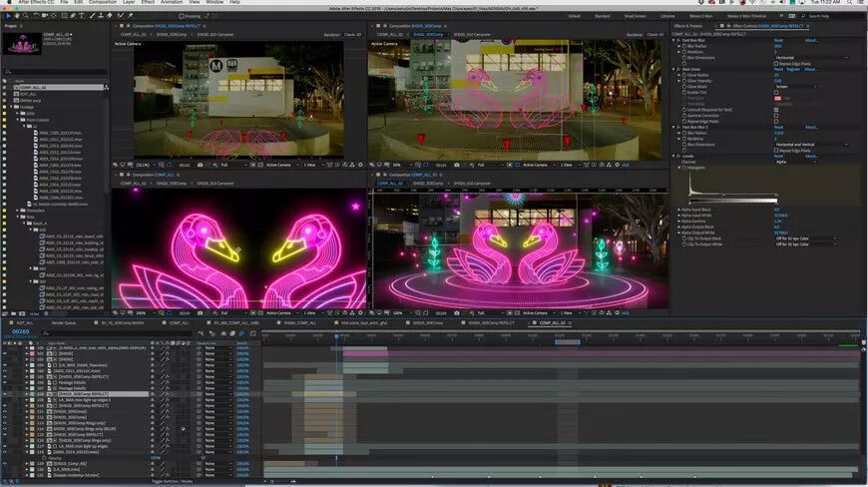Switch to Effects & Presets tab
Screen dimensions: 868x487
687,26
